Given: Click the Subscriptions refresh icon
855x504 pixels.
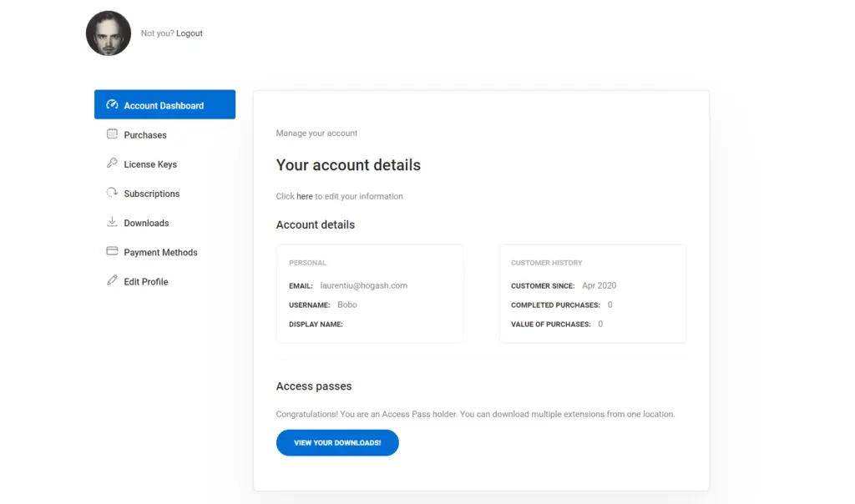Looking at the screenshot, I should coord(112,192).
